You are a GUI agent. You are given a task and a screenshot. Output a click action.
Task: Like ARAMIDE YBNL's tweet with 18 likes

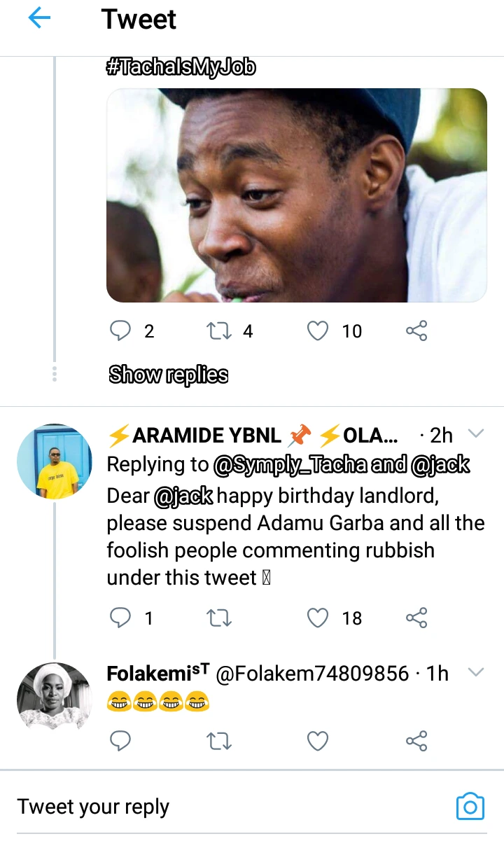(x=318, y=618)
